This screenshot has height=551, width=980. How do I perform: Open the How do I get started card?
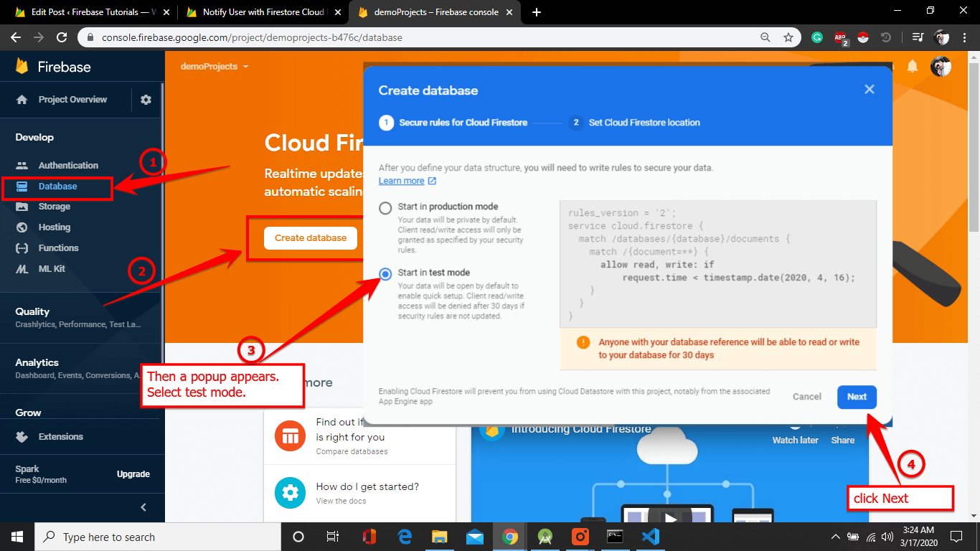(359, 493)
